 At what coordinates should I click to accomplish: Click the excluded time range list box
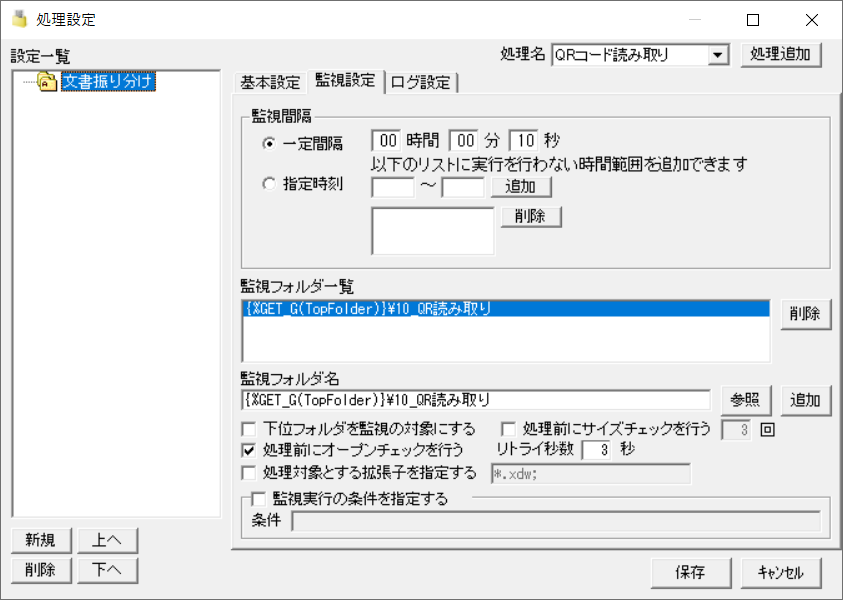(433, 231)
